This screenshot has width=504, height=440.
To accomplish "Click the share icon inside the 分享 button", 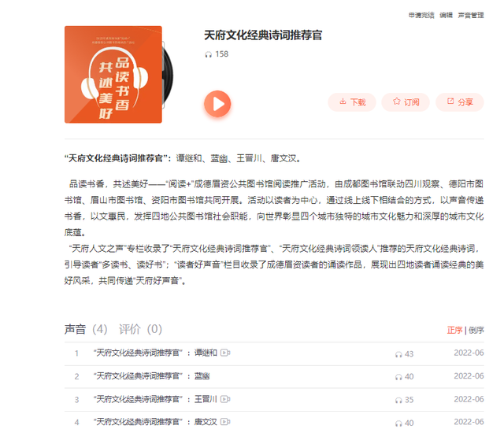I will point(450,102).
